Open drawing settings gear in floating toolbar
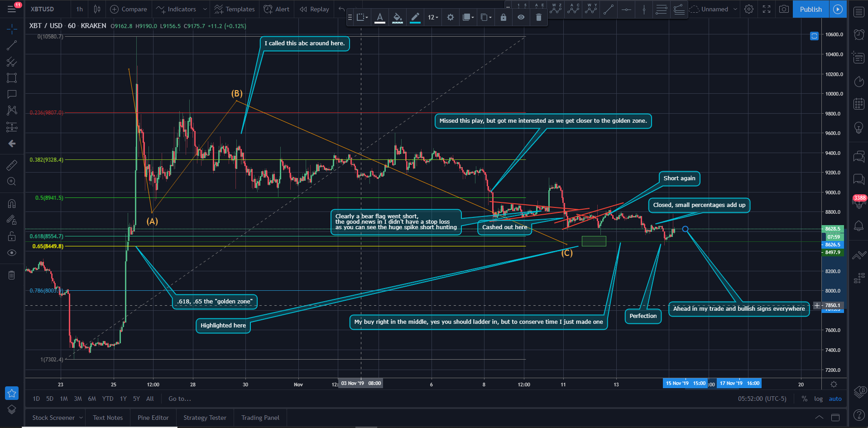This screenshot has width=868, height=428. click(450, 17)
